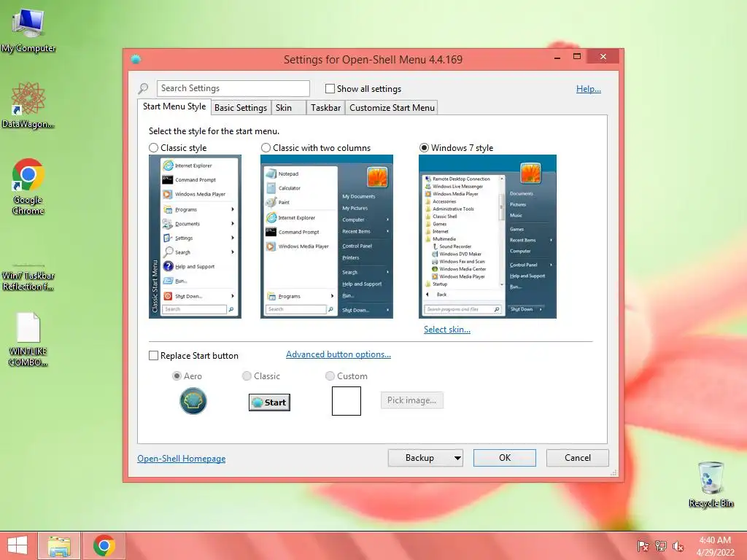Click the Open-Shell title bar shell icon
Viewport: 747px width, 560px height.
[x=136, y=59]
